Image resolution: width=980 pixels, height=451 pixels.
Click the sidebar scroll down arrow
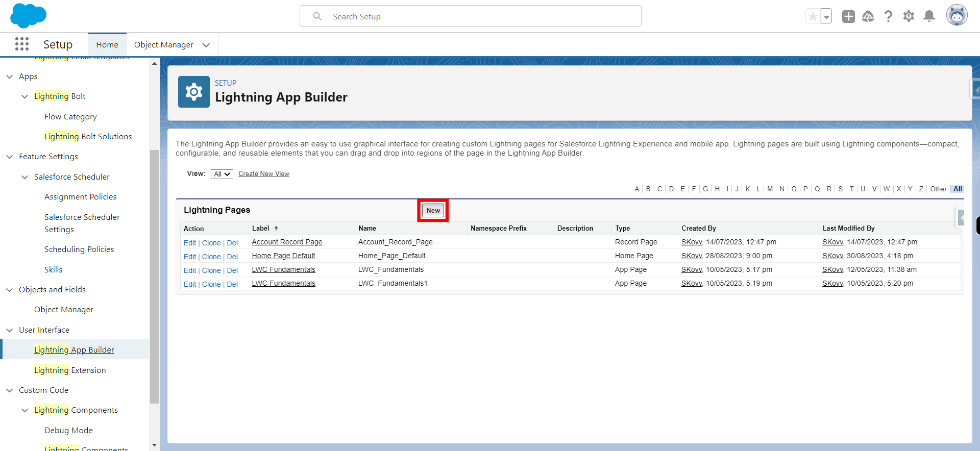click(154, 445)
